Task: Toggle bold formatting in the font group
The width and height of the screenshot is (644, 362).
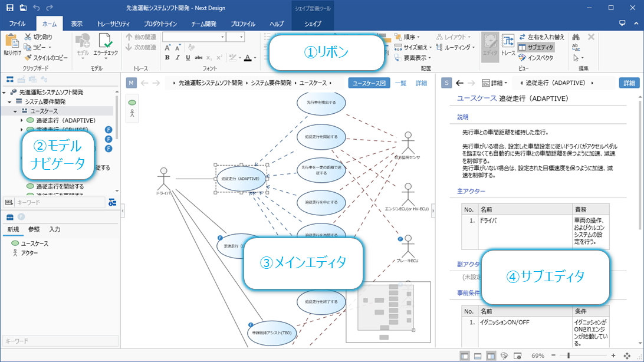Action: 169,58
